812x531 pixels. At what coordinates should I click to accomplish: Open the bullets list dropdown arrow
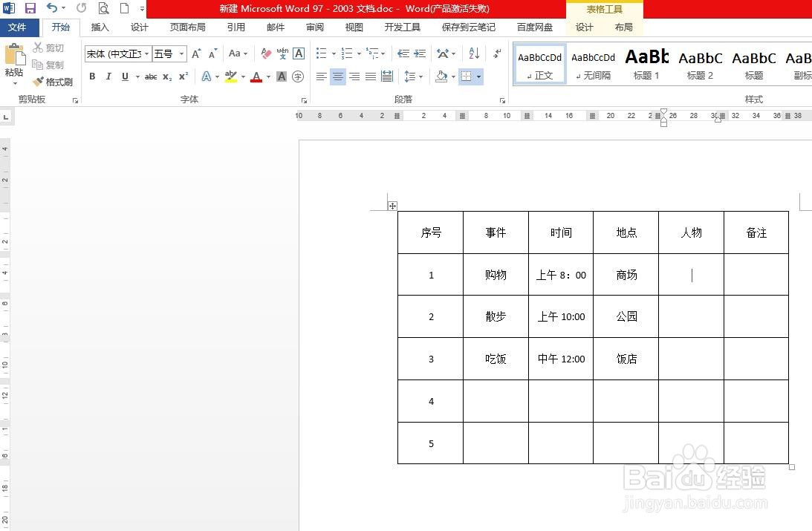click(x=334, y=53)
